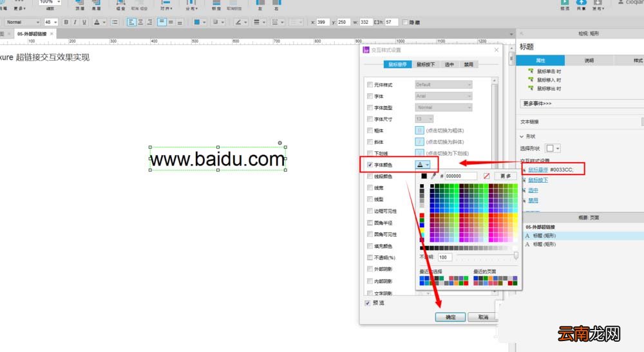
Task: Click the bullet list icon
Action: 115,22
